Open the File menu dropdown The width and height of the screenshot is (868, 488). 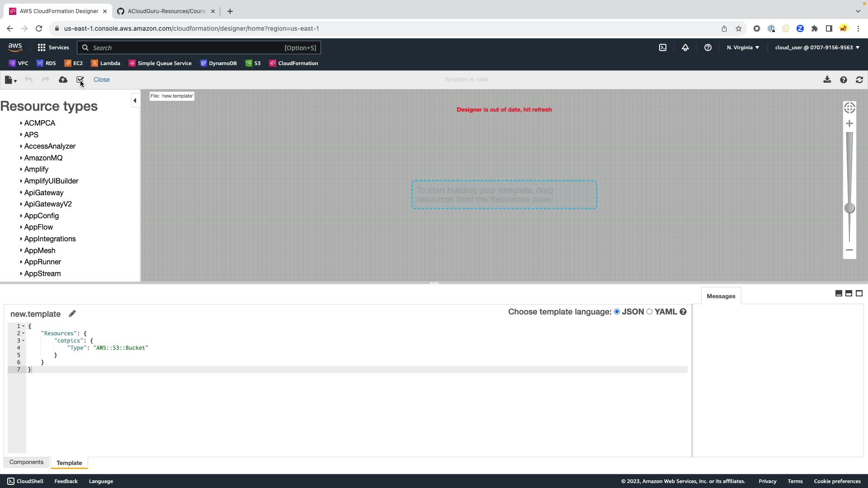coord(10,80)
